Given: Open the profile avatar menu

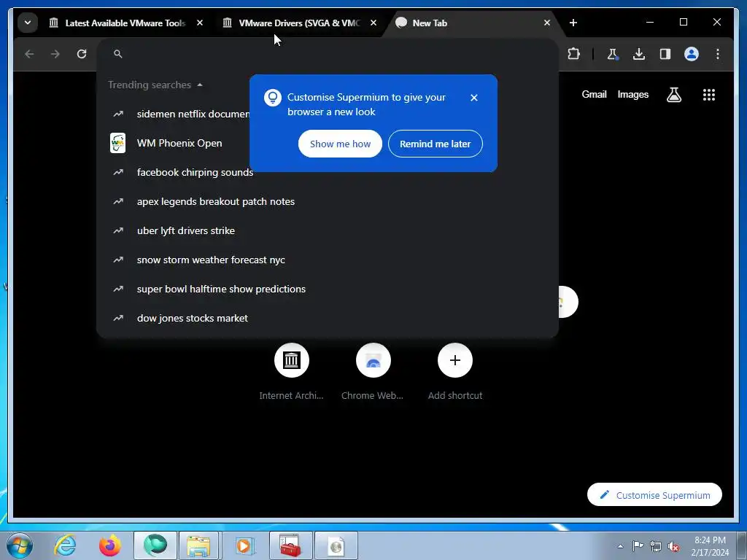Looking at the screenshot, I should 692,54.
